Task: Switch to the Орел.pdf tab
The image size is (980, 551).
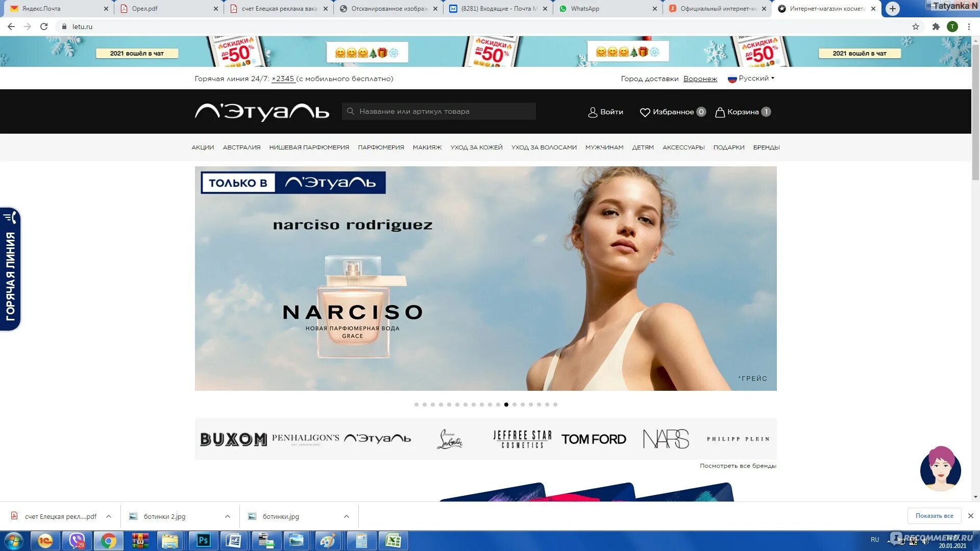Action: pos(167,9)
